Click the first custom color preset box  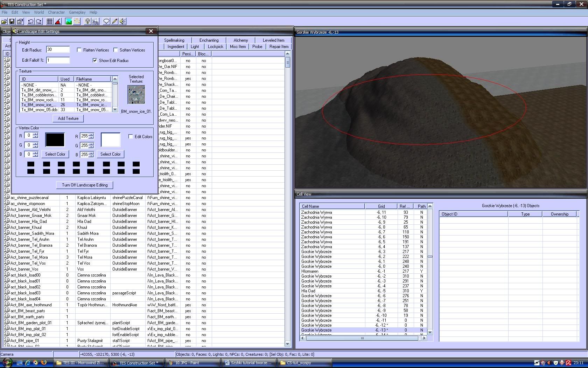tap(31, 164)
